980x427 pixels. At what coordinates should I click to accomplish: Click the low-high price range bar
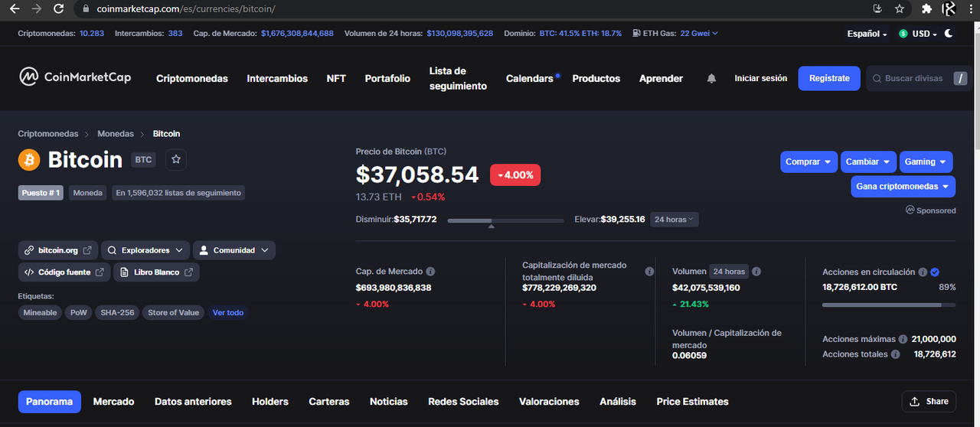[x=505, y=220]
